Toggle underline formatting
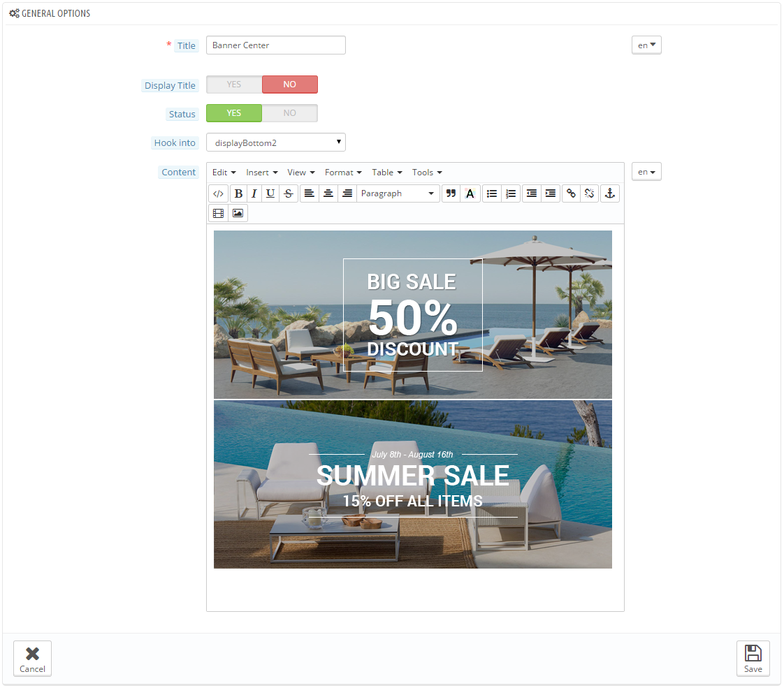Image resolution: width=784 pixels, height=688 pixels. tap(270, 194)
